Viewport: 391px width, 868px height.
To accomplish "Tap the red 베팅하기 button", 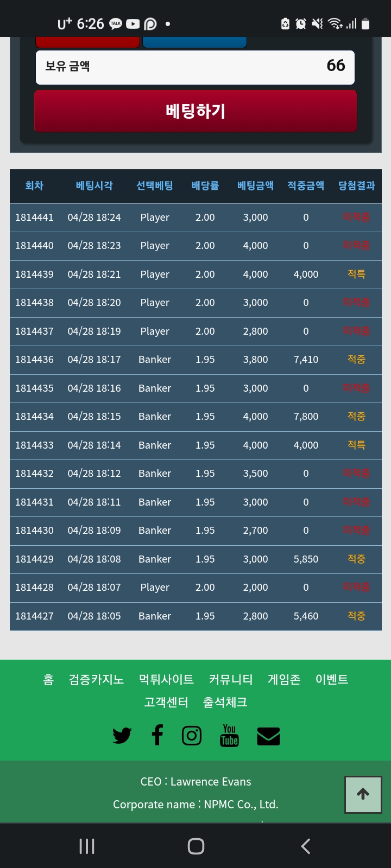I will tap(195, 111).
